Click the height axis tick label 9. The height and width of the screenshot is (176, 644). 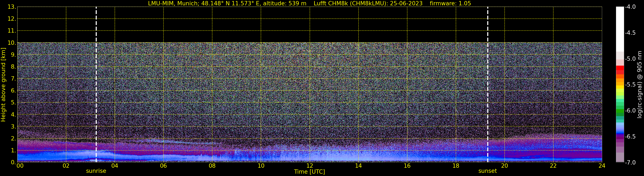[x=13, y=55]
